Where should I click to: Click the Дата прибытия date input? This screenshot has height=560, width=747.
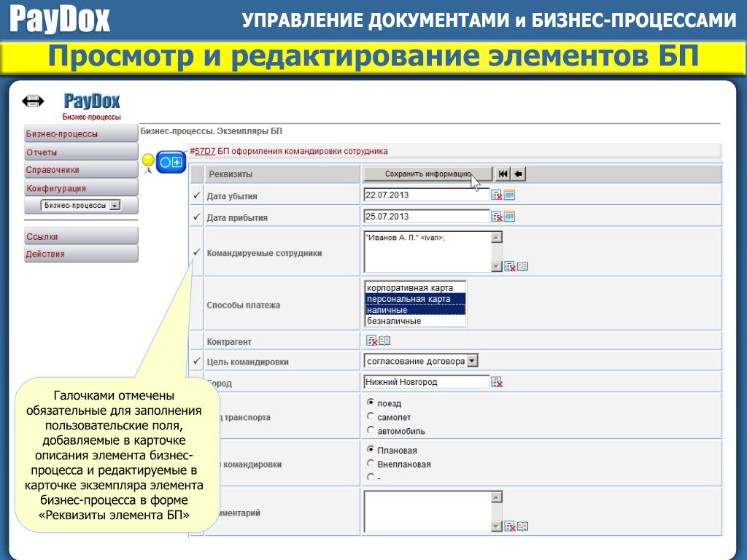426,216
